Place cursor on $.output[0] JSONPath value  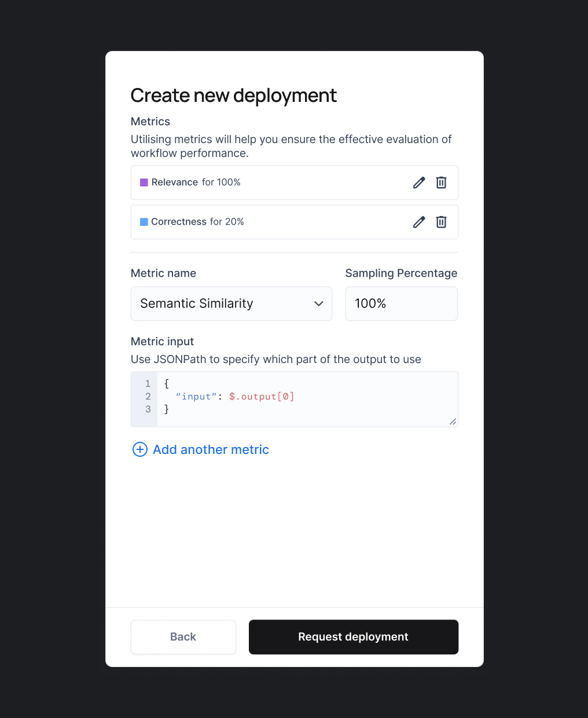(x=262, y=397)
